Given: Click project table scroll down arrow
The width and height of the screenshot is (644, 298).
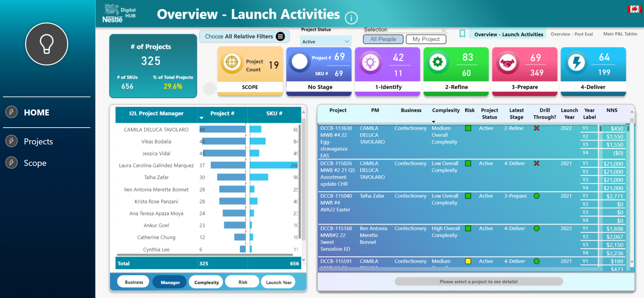Looking at the screenshot, I should point(632,261).
